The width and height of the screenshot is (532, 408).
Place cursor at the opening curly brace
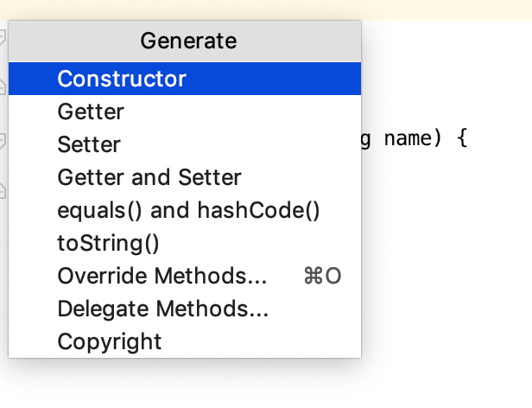tap(462, 138)
